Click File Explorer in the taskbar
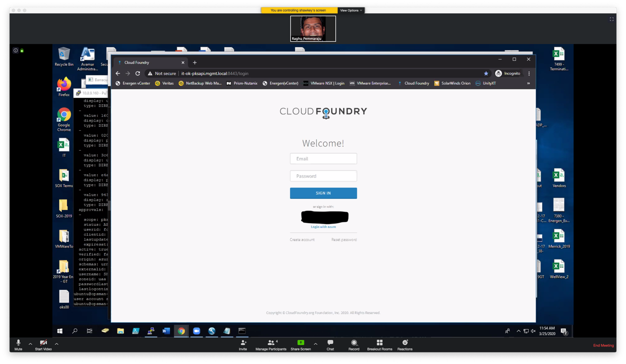 tap(120, 331)
